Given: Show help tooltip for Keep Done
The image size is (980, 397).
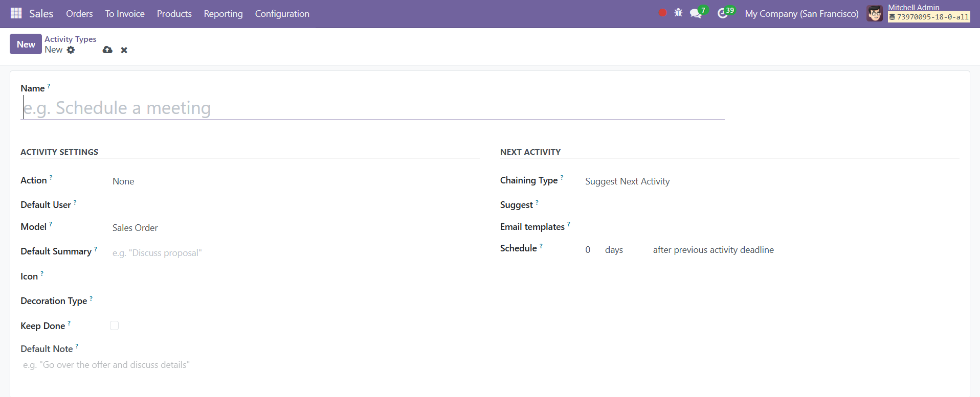Looking at the screenshot, I should (69, 323).
